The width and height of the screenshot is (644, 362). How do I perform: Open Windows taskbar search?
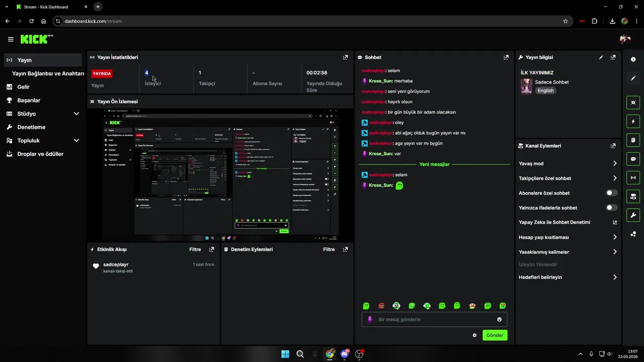click(x=300, y=354)
